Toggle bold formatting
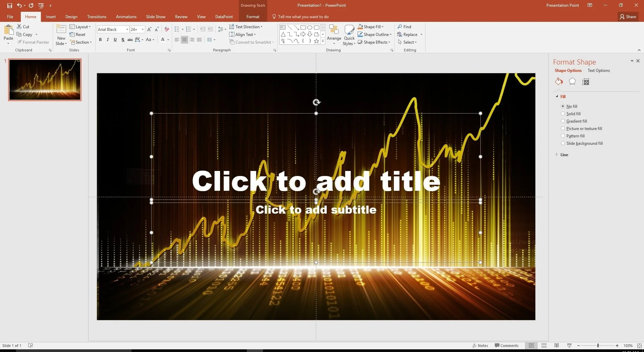This screenshot has width=644, height=352. coord(100,39)
